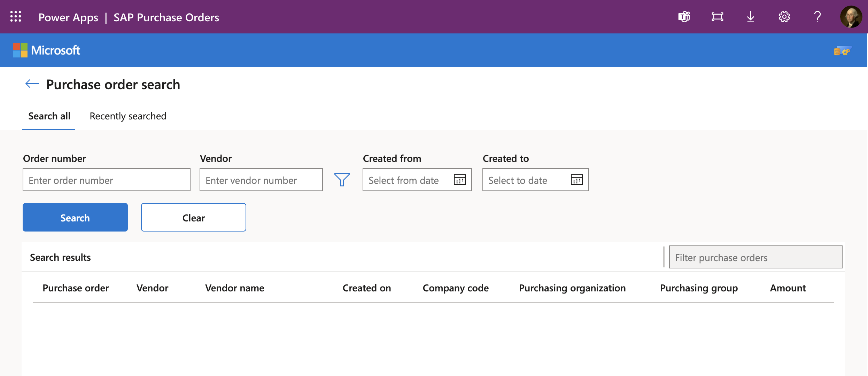
Task: Click the download icon
Action: (x=750, y=16)
